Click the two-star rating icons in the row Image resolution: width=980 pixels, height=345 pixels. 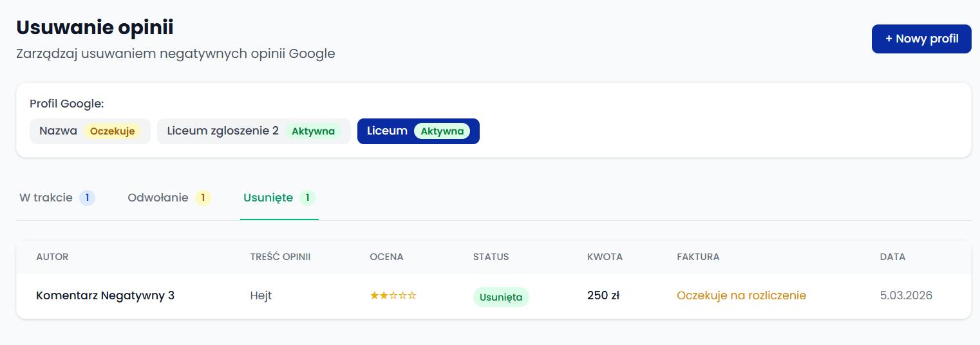pyautogui.click(x=393, y=295)
